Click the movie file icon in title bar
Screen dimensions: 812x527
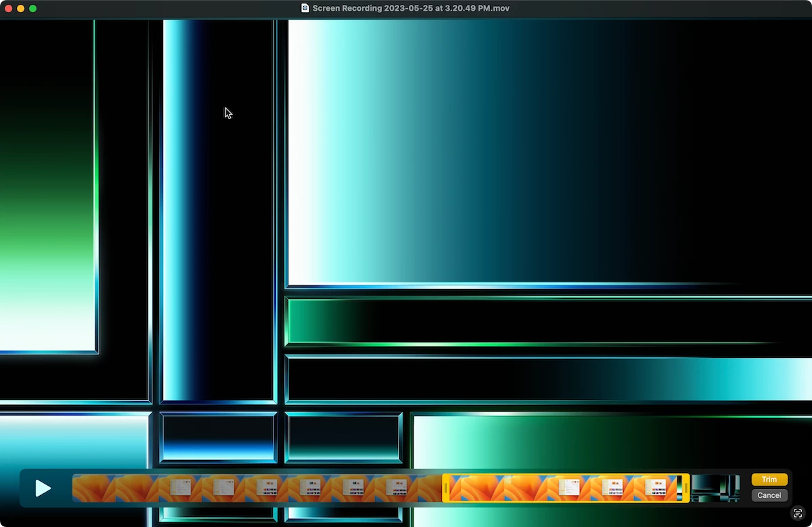coord(305,8)
